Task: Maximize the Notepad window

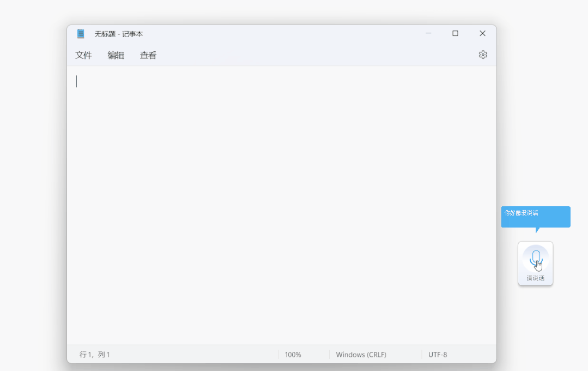Action: click(455, 33)
